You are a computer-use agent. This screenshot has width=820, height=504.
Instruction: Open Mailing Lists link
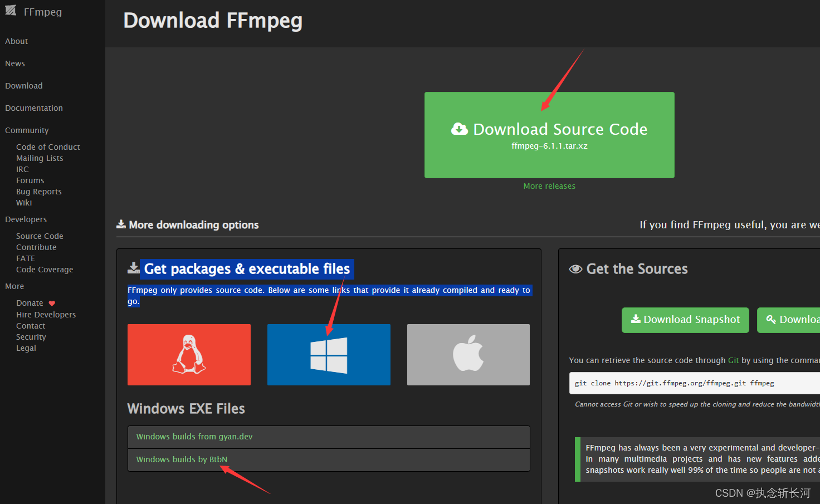click(40, 158)
